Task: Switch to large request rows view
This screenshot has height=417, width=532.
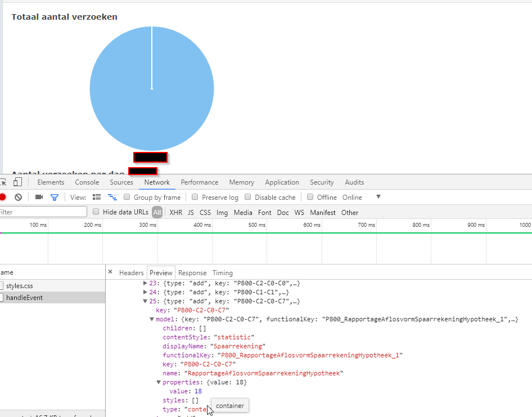Action: [97, 197]
